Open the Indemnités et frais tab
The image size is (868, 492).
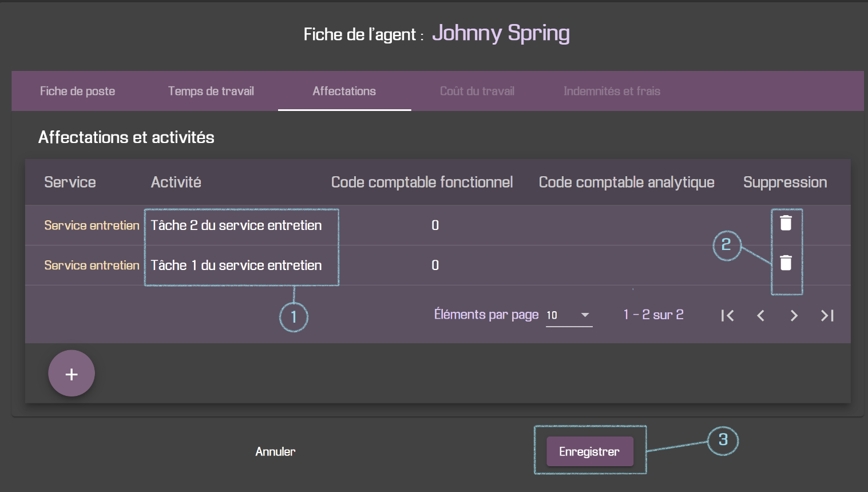(x=612, y=91)
